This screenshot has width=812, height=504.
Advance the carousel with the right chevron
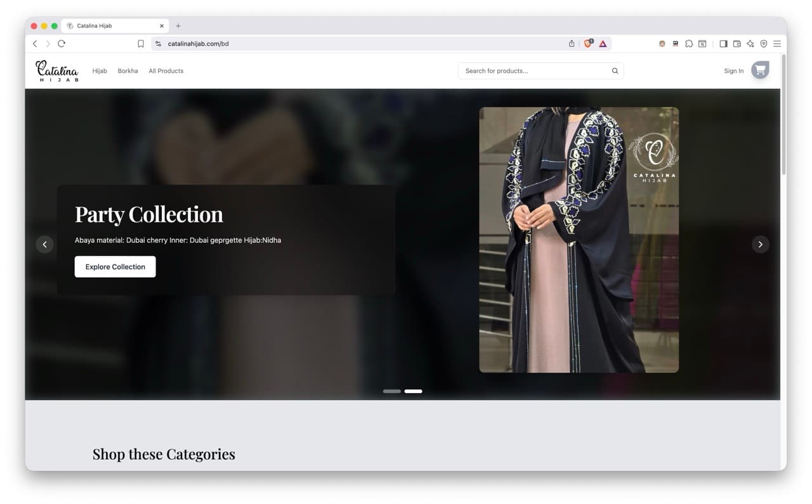760,244
